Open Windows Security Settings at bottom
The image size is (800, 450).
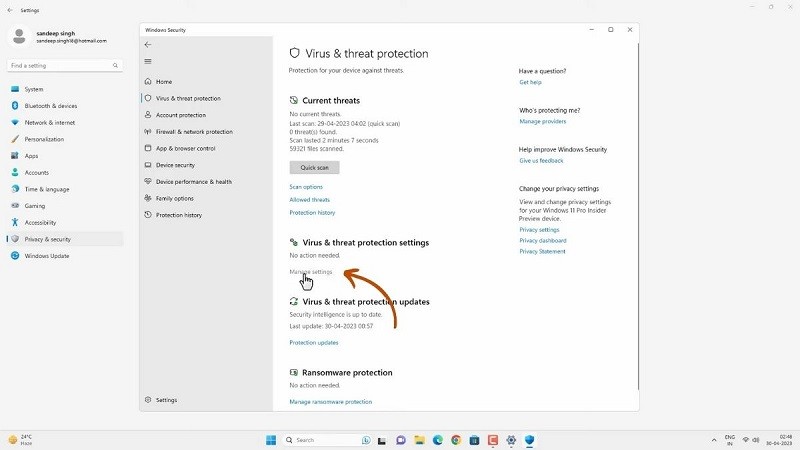(166, 400)
